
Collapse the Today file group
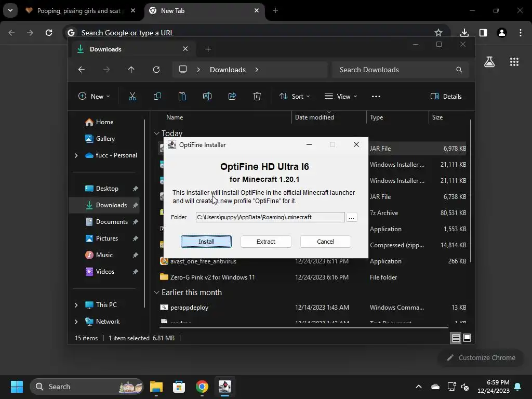coord(156,134)
